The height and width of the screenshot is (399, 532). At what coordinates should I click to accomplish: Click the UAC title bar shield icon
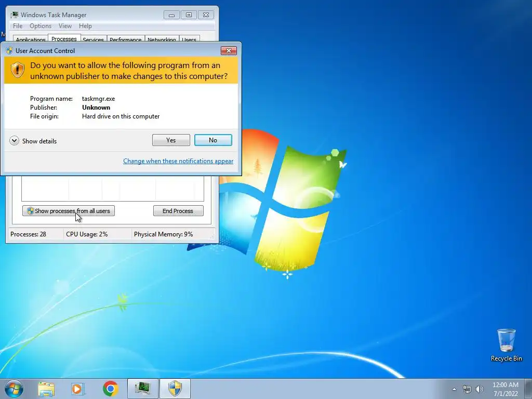(x=9, y=50)
